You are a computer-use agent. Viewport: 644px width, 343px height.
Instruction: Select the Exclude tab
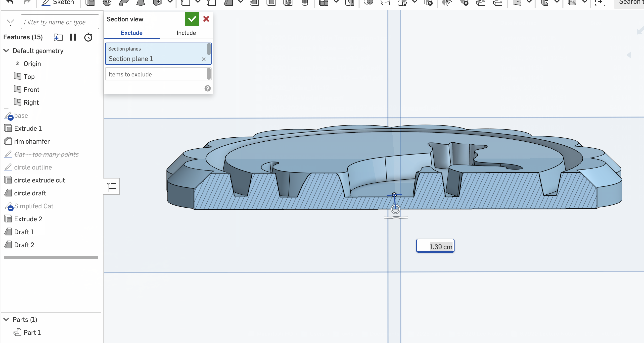point(132,33)
